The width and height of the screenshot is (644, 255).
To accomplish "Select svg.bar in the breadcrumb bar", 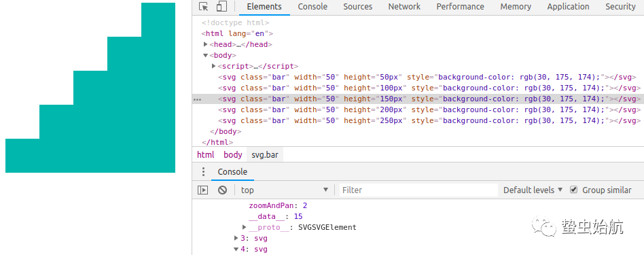I will pyautogui.click(x=265, y=155).
